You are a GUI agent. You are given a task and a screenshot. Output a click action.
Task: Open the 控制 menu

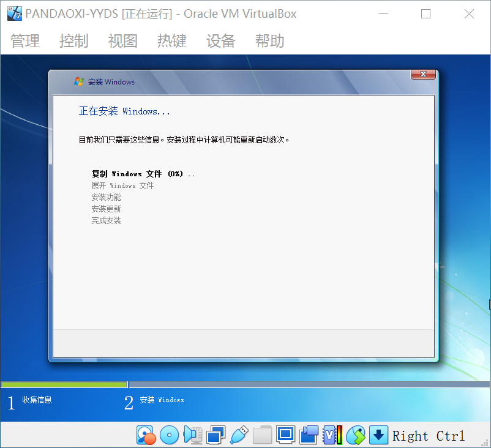74,41
